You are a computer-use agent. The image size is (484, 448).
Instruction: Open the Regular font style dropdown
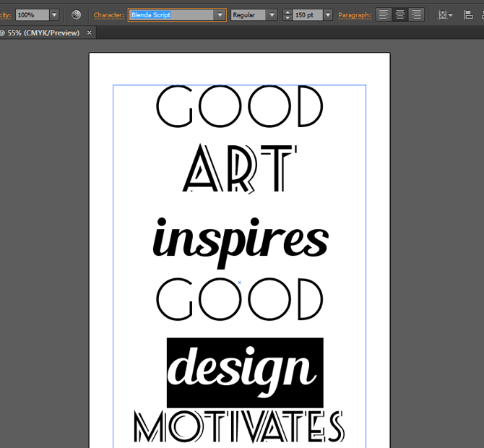coord(272,14)
